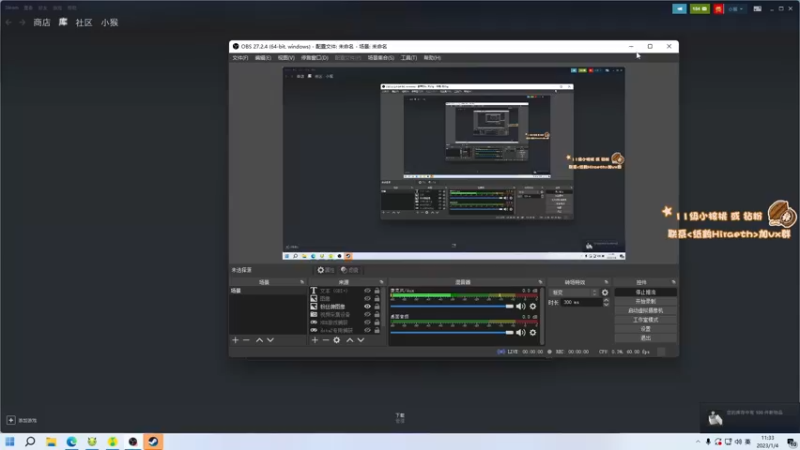Click the 工作室模式 studio mode button

[645, 320]
